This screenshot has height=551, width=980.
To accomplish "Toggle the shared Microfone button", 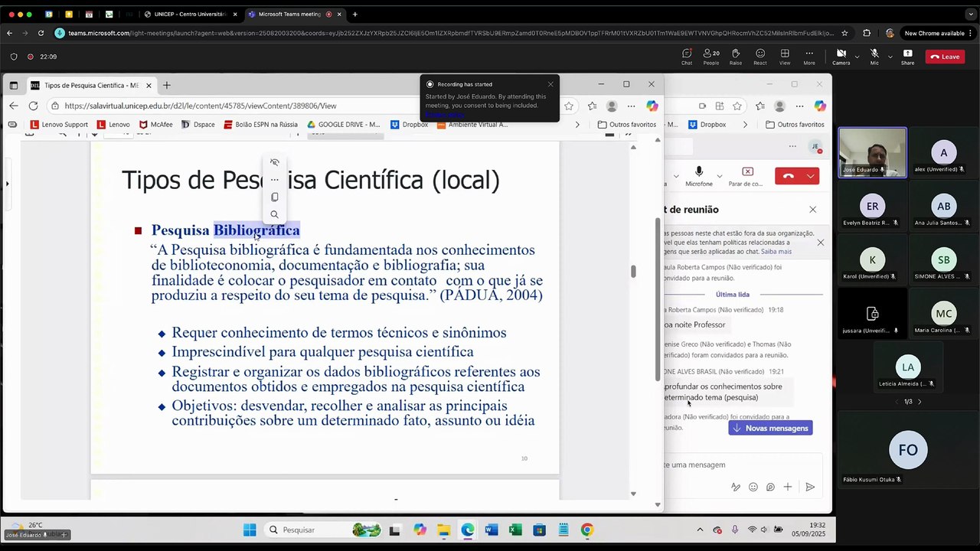I will (x=698, y=176).
